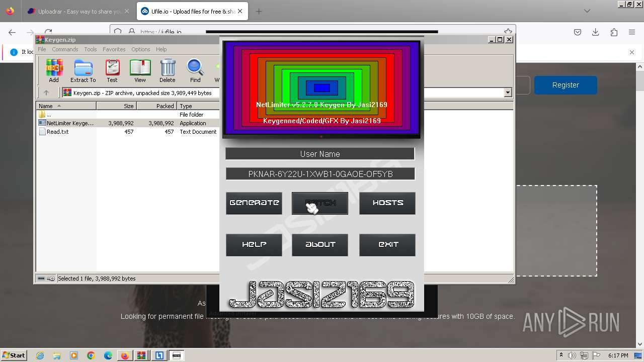Sort the archive list by the Packed column
The image size is (644, 362).
tap(156, 106)
